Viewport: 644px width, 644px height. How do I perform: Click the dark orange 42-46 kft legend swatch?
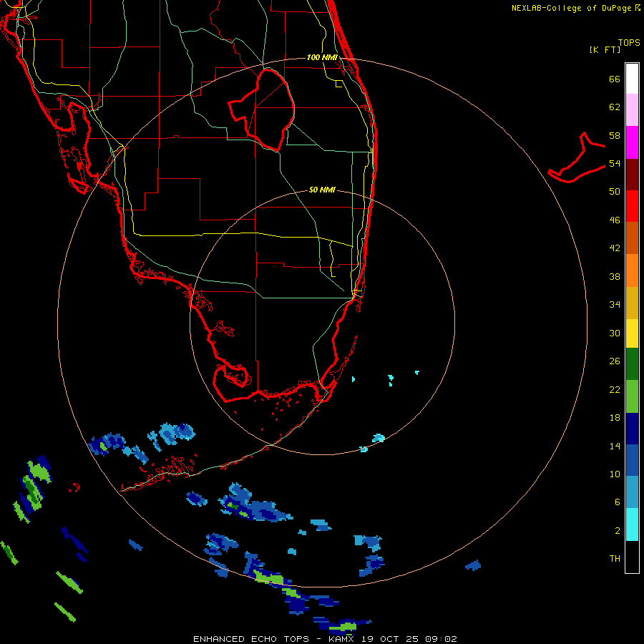(632, 238)
